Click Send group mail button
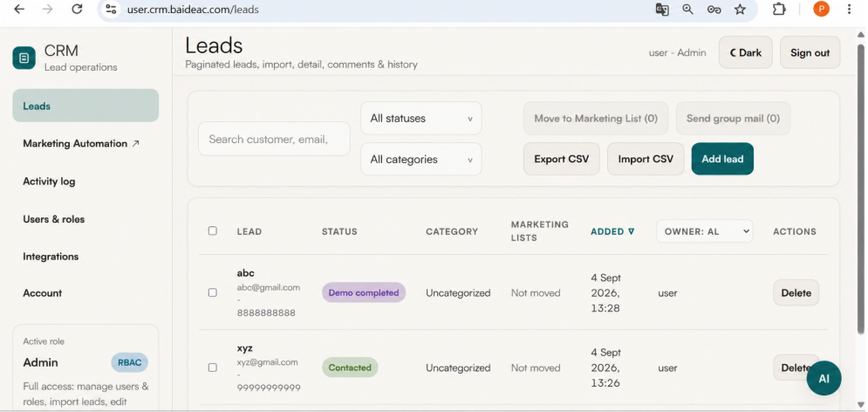This screenshot has height=412, width=868. click(x=733, y=118)
